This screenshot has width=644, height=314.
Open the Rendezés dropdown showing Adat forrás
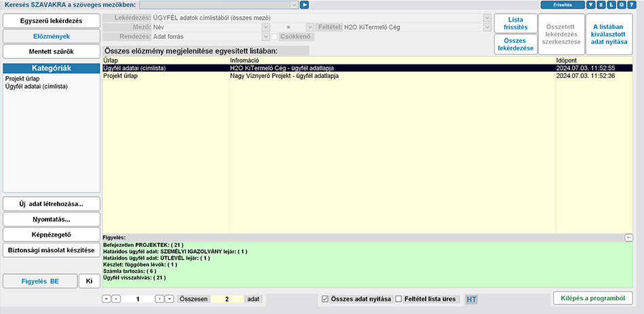click(265, 37)
